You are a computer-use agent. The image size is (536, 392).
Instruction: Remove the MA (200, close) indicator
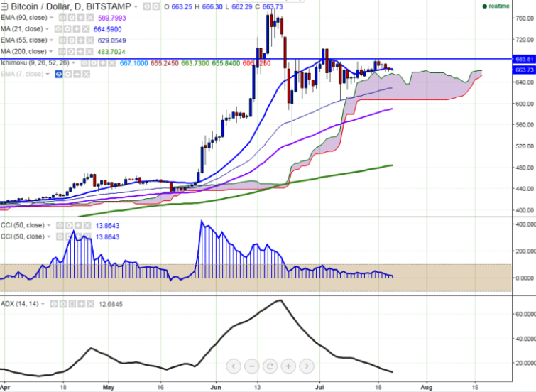click(89, 52)
